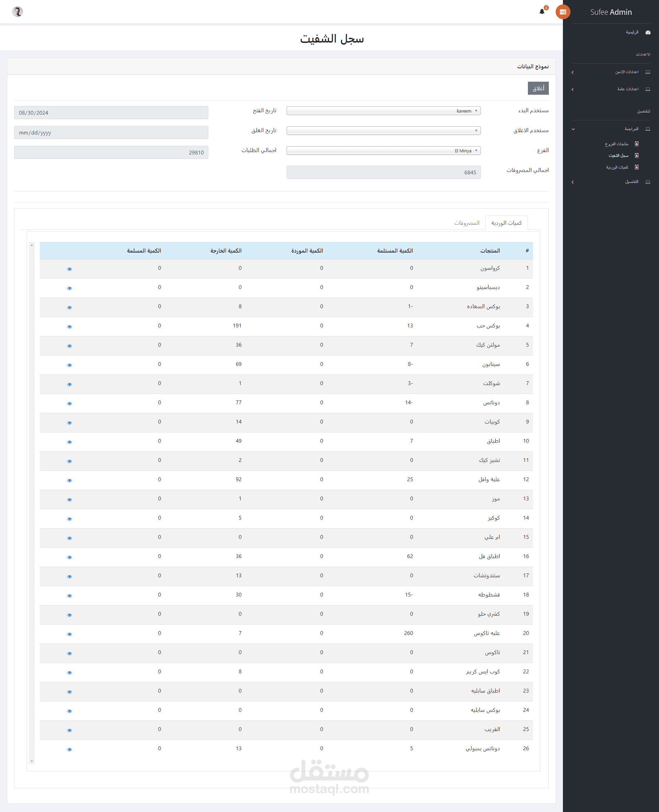659x812 pixels.
Task: Select the كميات الوردية tab
Action: tap(506, 223)
